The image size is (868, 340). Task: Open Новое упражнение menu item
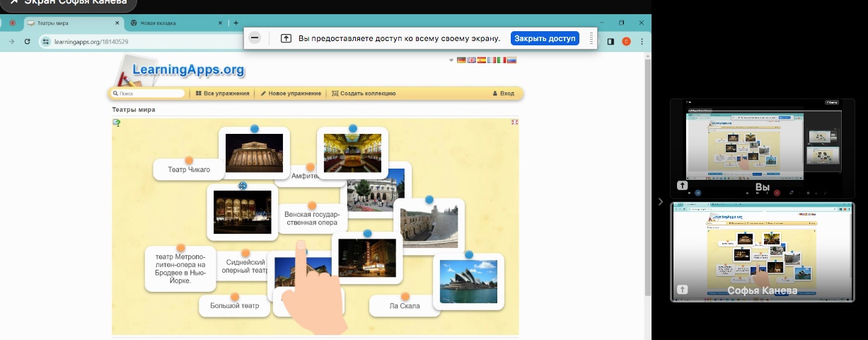pos(291,93)
